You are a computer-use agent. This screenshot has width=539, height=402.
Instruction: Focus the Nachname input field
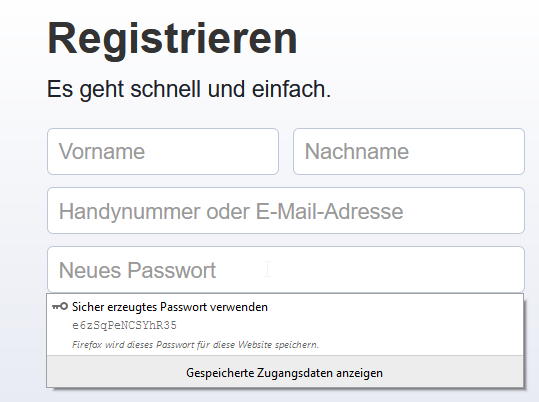(x=409, y=152)
